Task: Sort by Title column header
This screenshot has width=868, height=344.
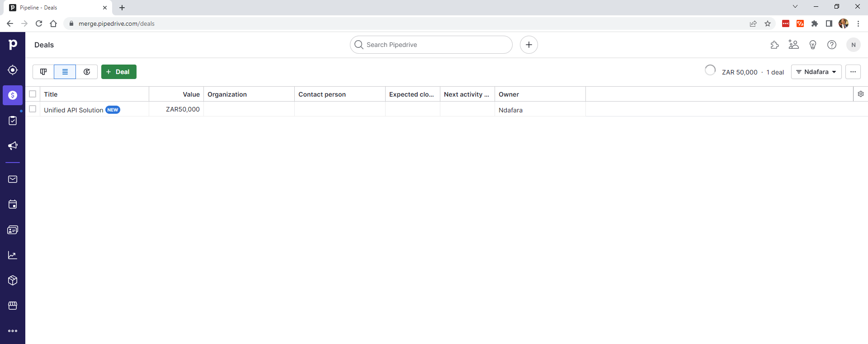Action: (94, 94)
